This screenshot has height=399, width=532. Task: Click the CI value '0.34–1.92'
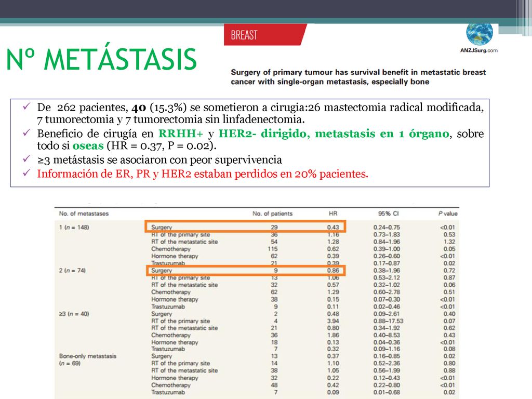[387, 328]
